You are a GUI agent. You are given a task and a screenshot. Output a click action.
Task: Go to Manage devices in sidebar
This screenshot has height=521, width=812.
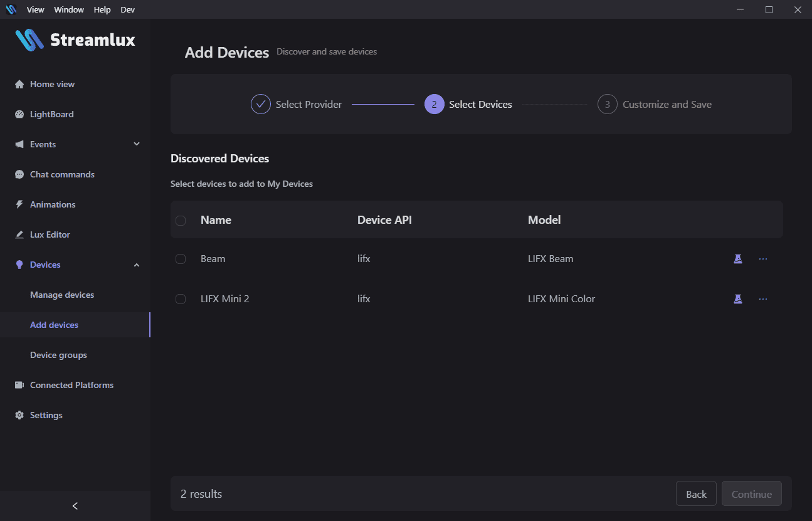(62, 295)
